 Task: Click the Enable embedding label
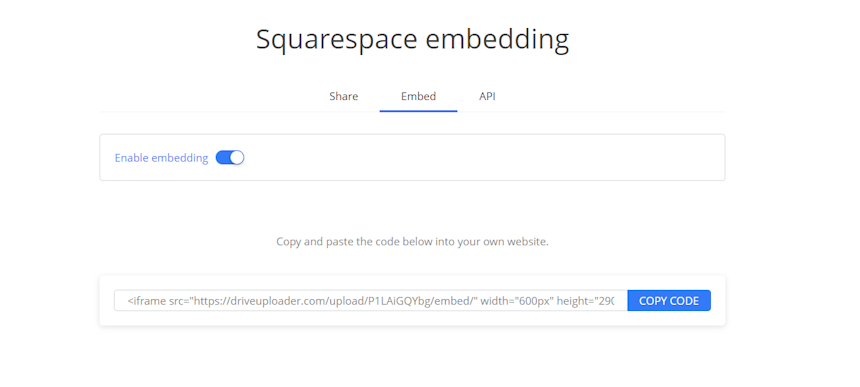[161, 158]
